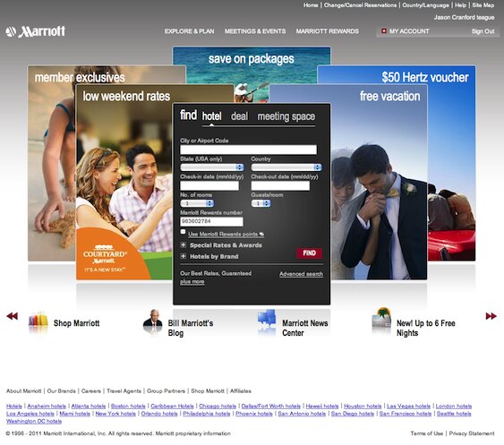Open the Country dropdown
The image size is (504, 445).
coord(286,167)
